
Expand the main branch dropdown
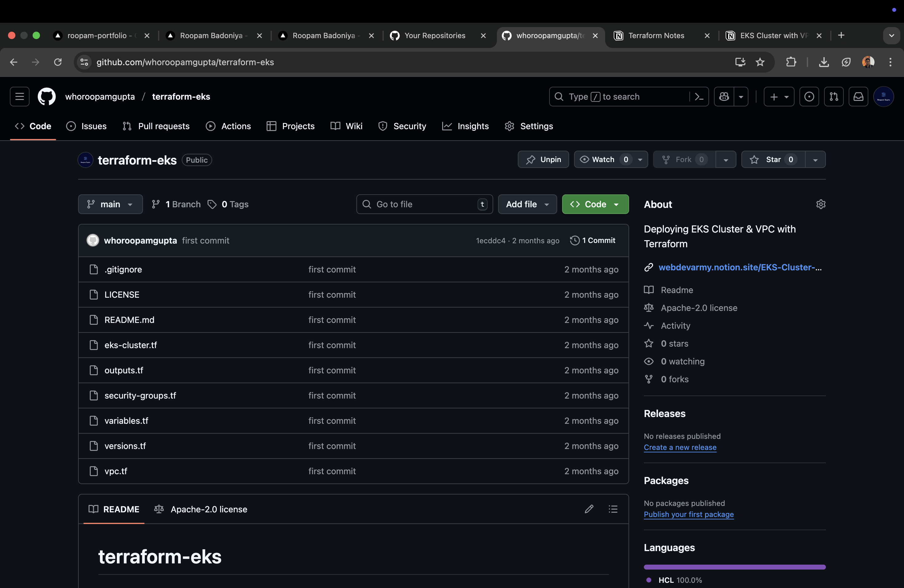click(110, 205)
